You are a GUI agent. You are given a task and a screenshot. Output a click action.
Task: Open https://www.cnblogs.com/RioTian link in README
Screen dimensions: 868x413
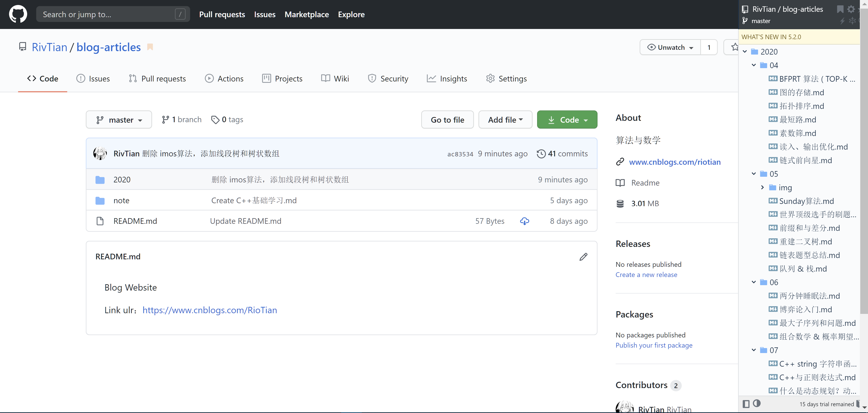coord(210,310)
